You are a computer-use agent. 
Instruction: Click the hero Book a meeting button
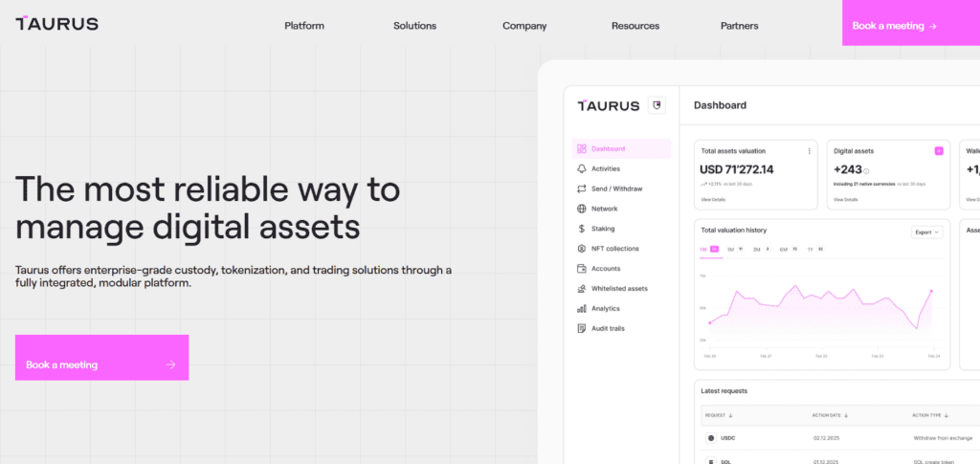pos(101,358)
